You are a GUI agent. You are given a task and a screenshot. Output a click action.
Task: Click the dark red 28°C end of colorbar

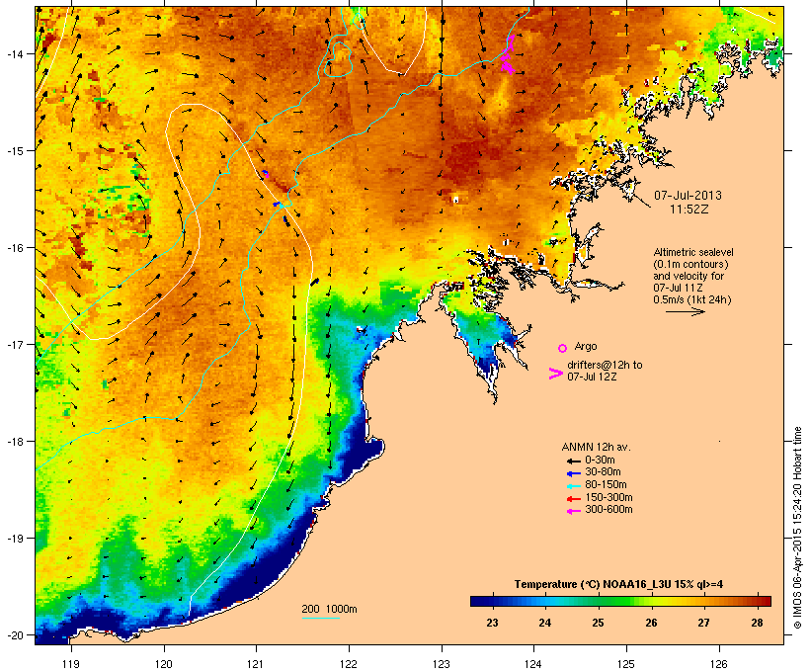(x=764, y=601)
